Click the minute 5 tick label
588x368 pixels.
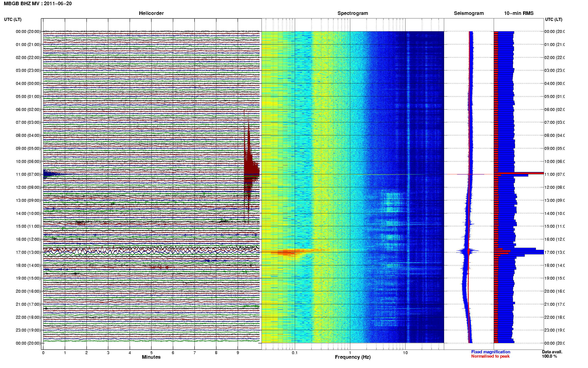pyautogui.click(x=151, y=353)
